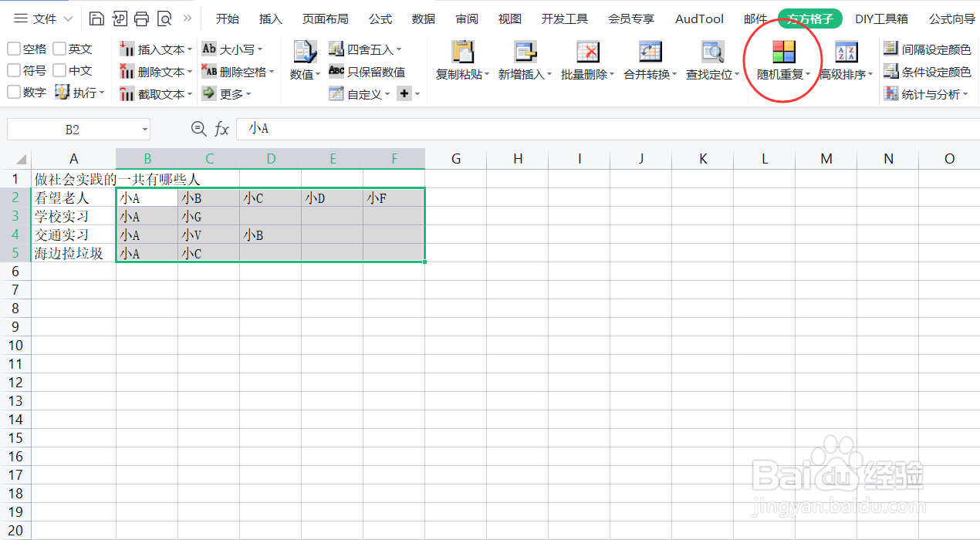This screenshot has height=540, width=980.
Task: Click the export/output file icon
Action: pyautogui.click(x=120, y=19)
